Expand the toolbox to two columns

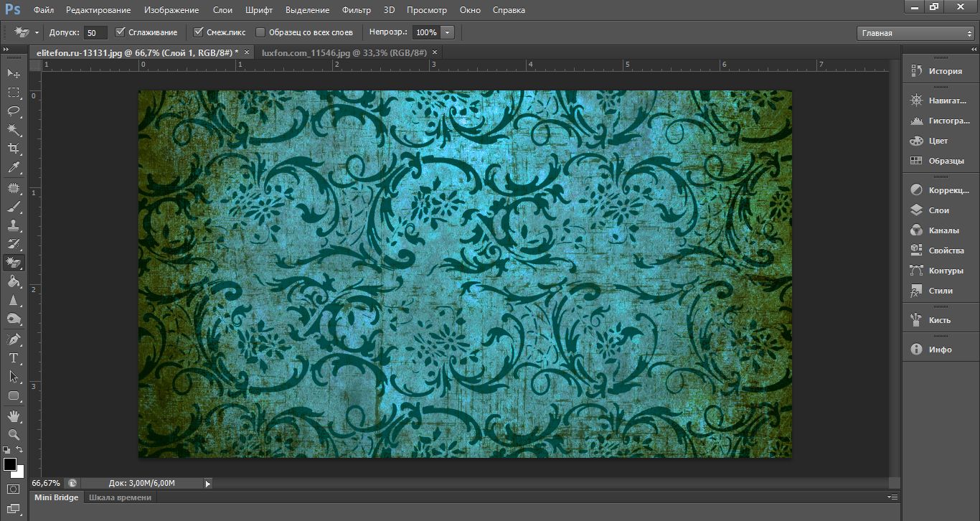[x=6, y=49]
